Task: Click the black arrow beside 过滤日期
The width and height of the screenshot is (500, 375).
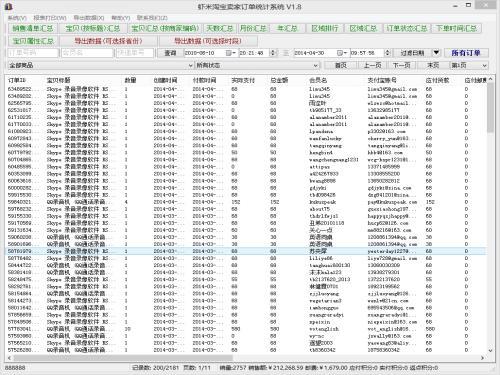Action: pyautogui.click(x=436, y=53)
